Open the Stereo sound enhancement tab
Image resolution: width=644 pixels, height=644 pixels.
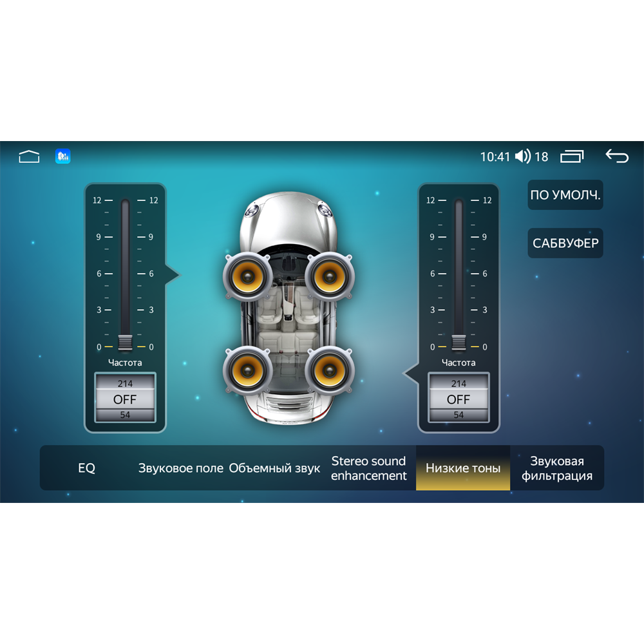[x=369, y=468]
